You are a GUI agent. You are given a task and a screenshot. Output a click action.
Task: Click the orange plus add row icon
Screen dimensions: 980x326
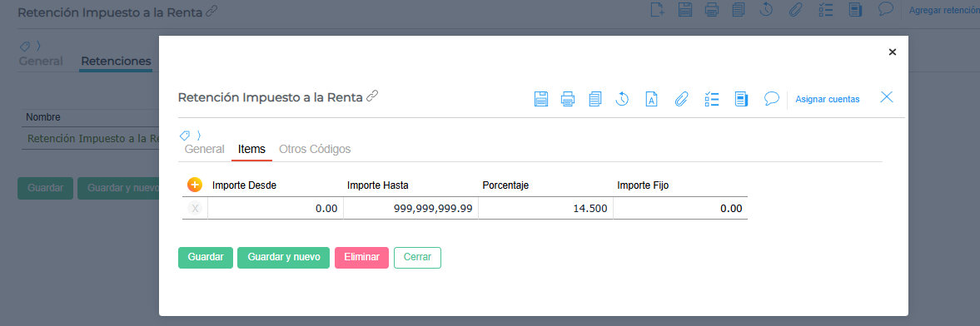195,185
